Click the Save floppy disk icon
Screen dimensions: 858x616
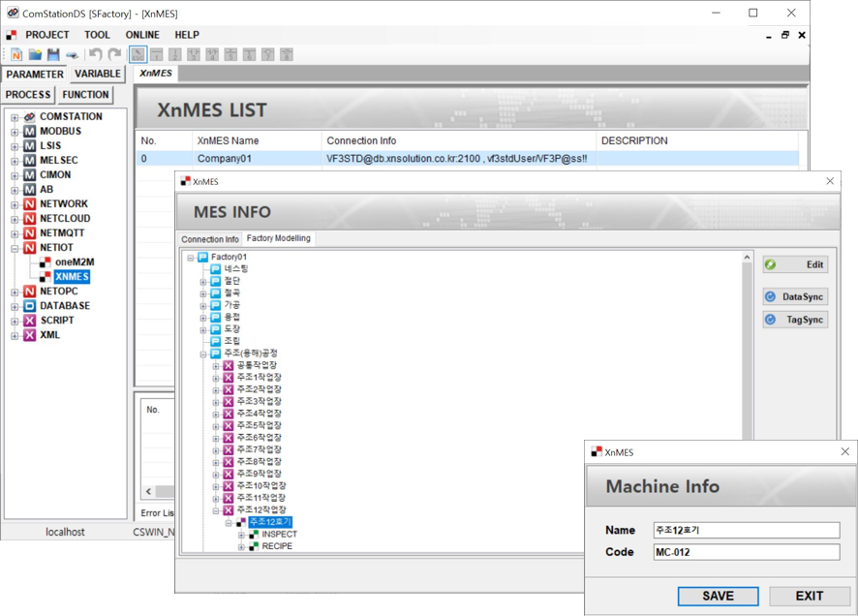pyautogui.click(x=53, y=55)
